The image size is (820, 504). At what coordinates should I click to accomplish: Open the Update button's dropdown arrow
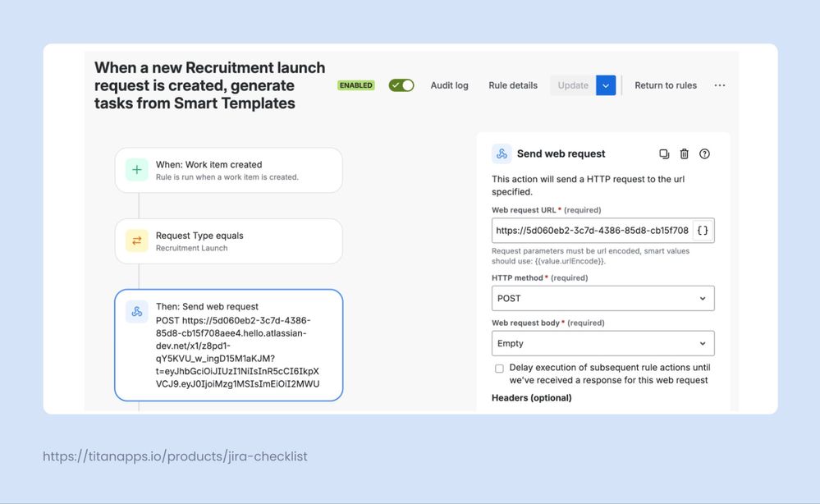(606, 85)
